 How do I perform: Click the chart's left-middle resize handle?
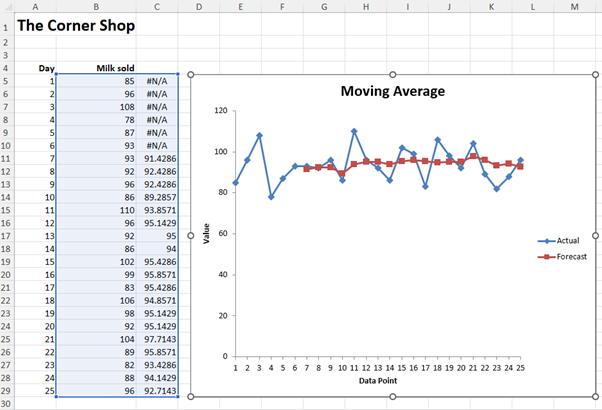pyautogui.click(x=190, y=236)
